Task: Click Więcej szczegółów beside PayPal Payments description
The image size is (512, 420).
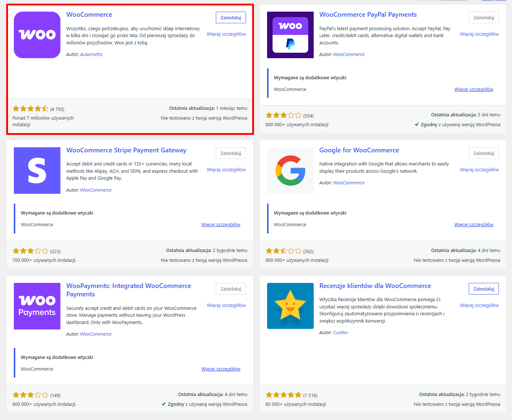Action: pos(479,34)
